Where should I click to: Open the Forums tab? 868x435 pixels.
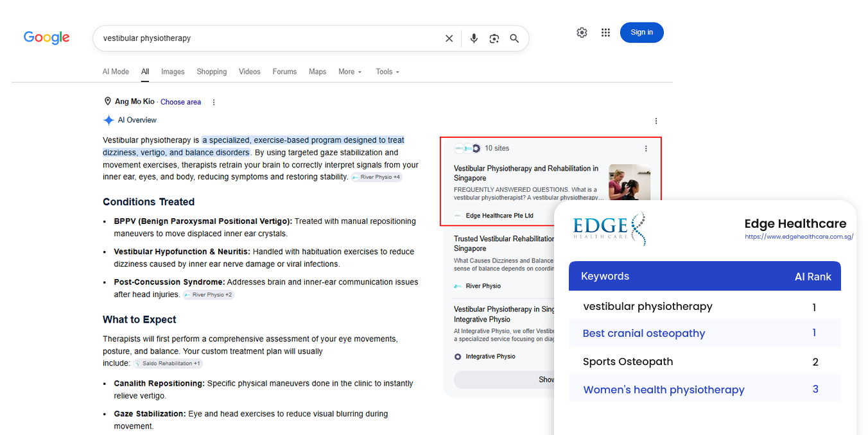(284, 72)
